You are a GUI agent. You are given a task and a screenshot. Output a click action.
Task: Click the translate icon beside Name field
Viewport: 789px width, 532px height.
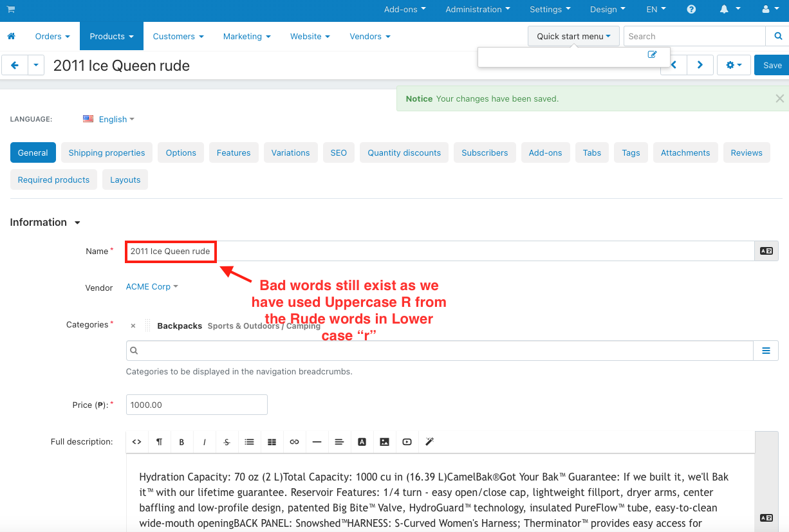766,251
